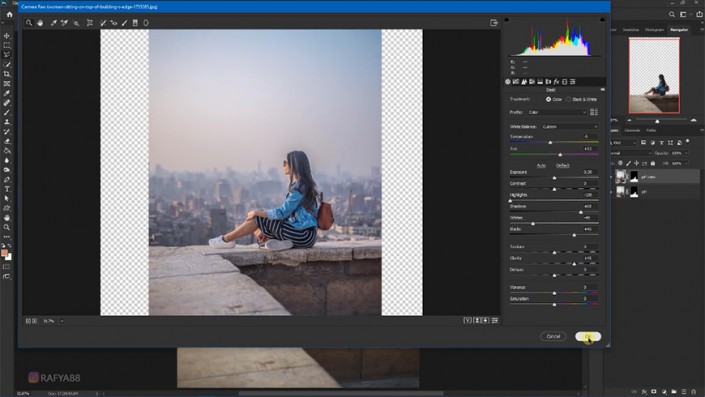
Task: Switch to the Channels tab
Action: 632,130
